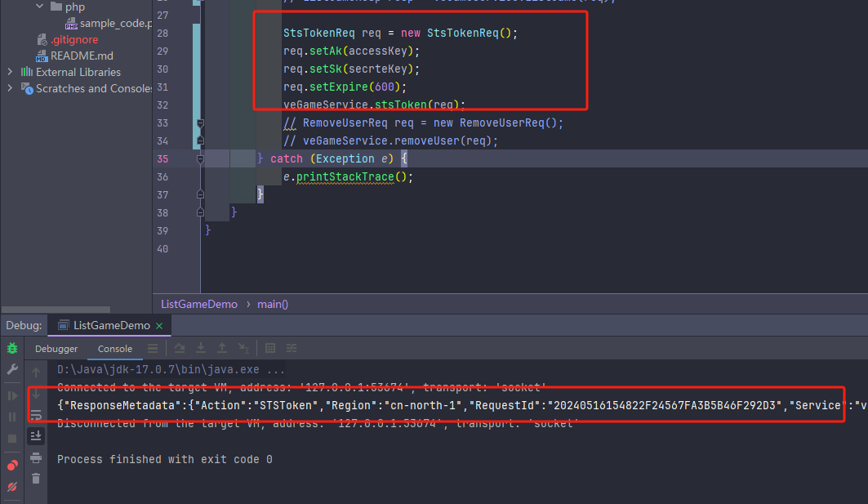Screen dimensions: 868x504
Task: Collapse the php folder chevron
Action: (39, 7)
